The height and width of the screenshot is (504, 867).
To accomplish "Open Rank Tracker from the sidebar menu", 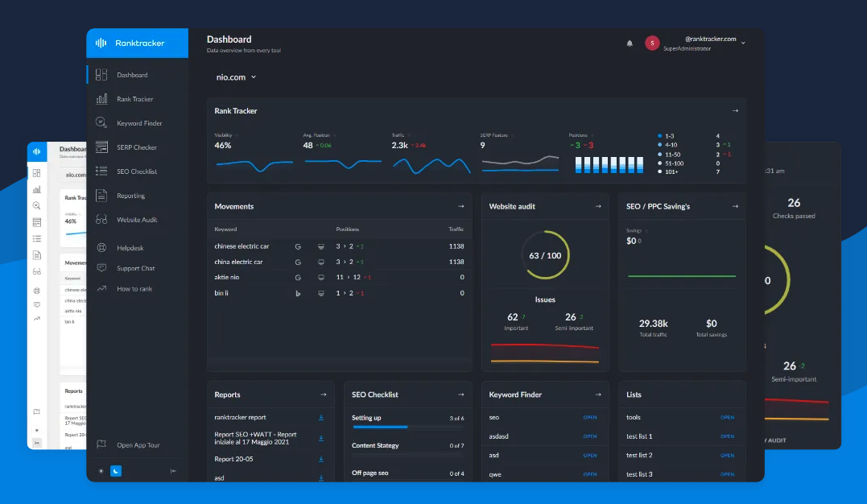I will pos(137,99).
